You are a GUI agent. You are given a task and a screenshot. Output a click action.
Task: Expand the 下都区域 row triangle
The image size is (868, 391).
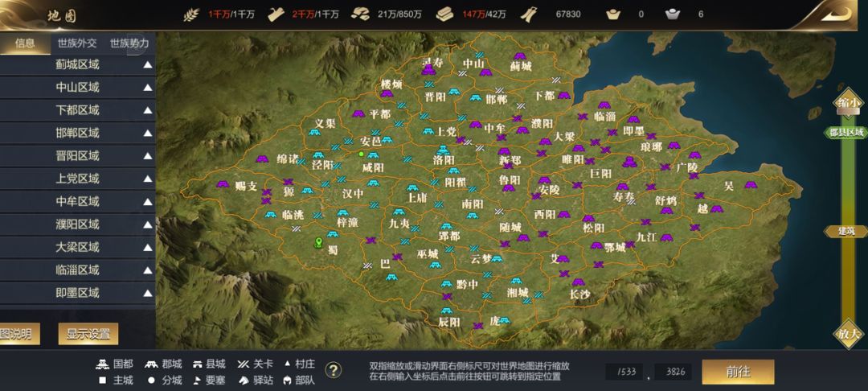[x=148, y=110]
